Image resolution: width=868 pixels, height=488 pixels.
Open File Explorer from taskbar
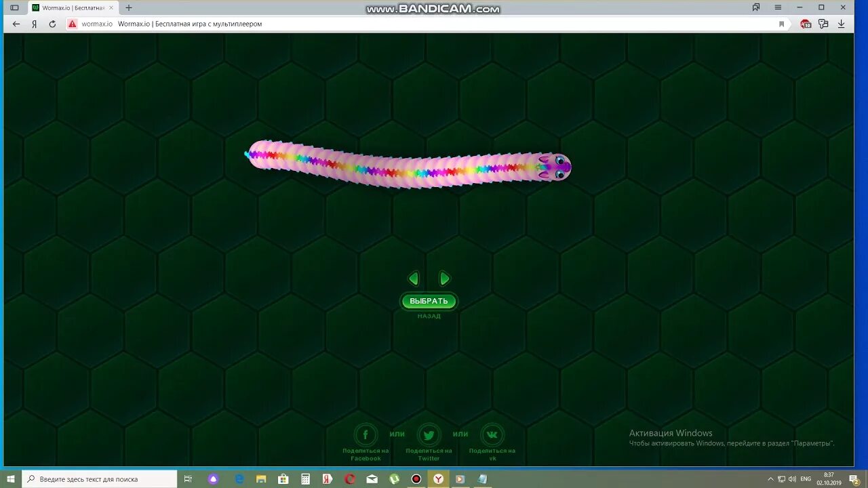click(261, 479)
